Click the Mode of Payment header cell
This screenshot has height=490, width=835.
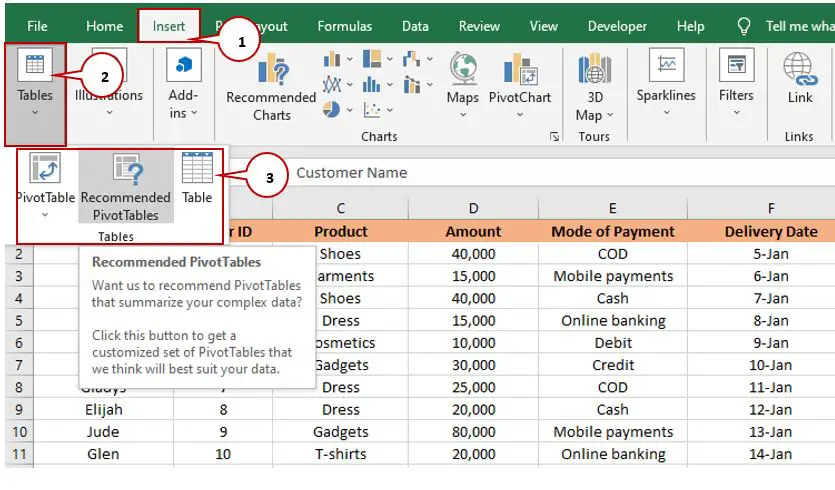coord(613,231)
